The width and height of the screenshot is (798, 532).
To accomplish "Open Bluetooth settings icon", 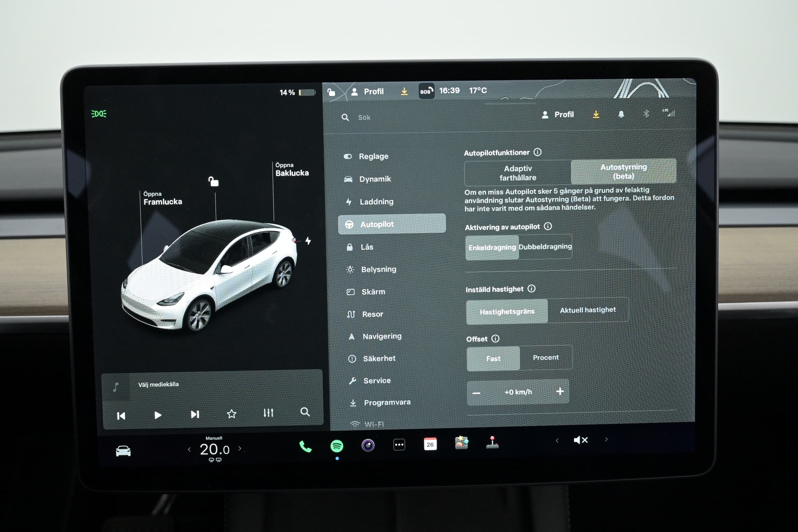I will (646, 114).
